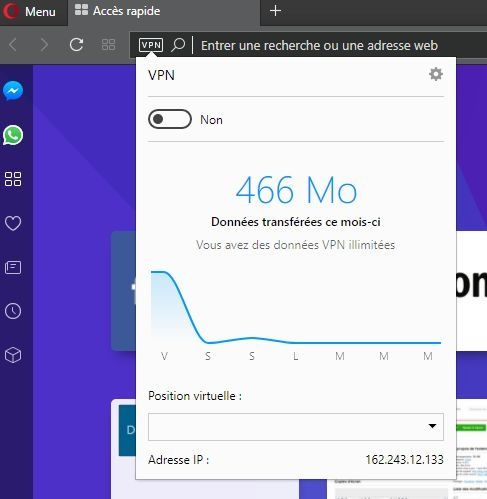Expand the Position virtuelle dropdown arrow
The height and width of the screenshot is (499, 487).
432,426
